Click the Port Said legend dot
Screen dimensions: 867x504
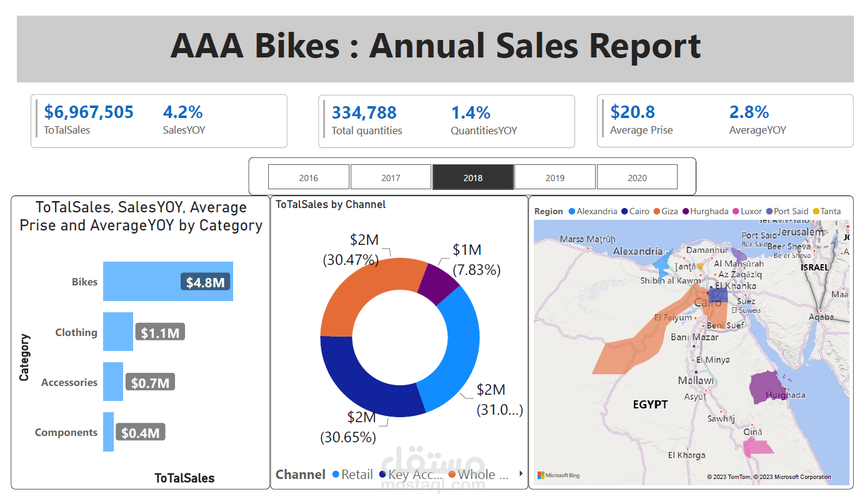pyautogui.click(x=769, y=210)
